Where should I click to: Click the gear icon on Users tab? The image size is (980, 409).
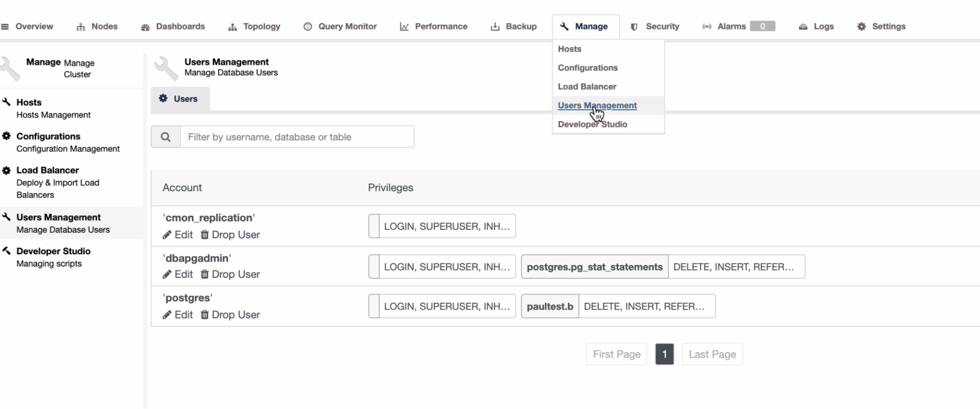coord(163,98)
